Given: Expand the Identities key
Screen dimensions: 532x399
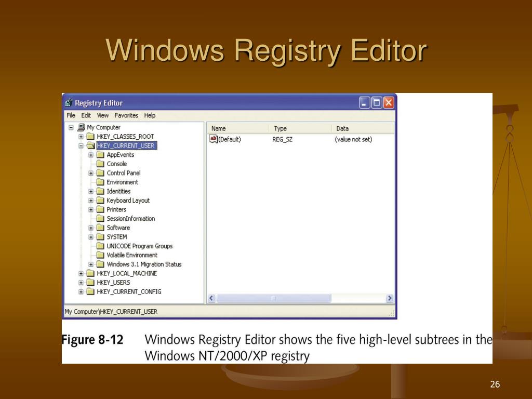Looking at the screenshot, I should click(x=91, y=192).
